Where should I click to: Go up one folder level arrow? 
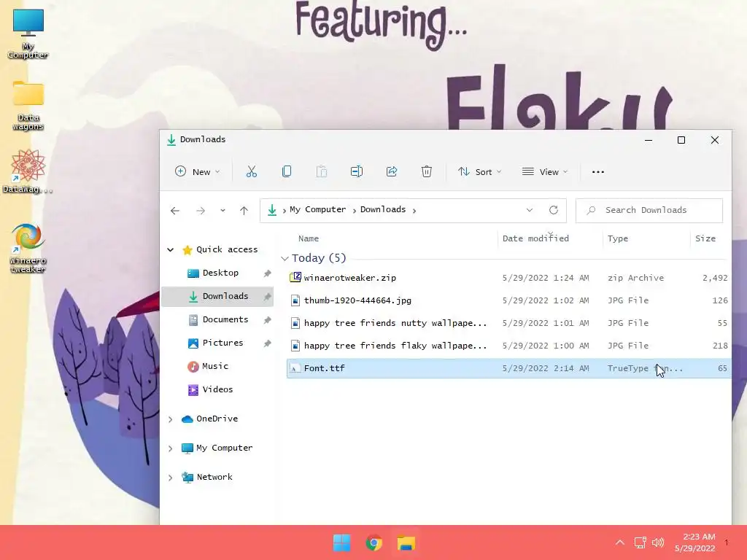click(244, 211)
